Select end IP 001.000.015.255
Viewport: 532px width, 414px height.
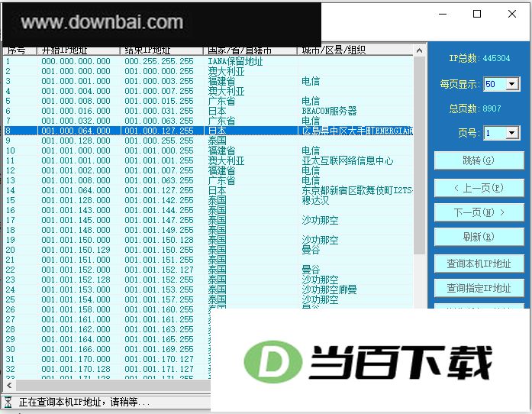tap(159, 101)
